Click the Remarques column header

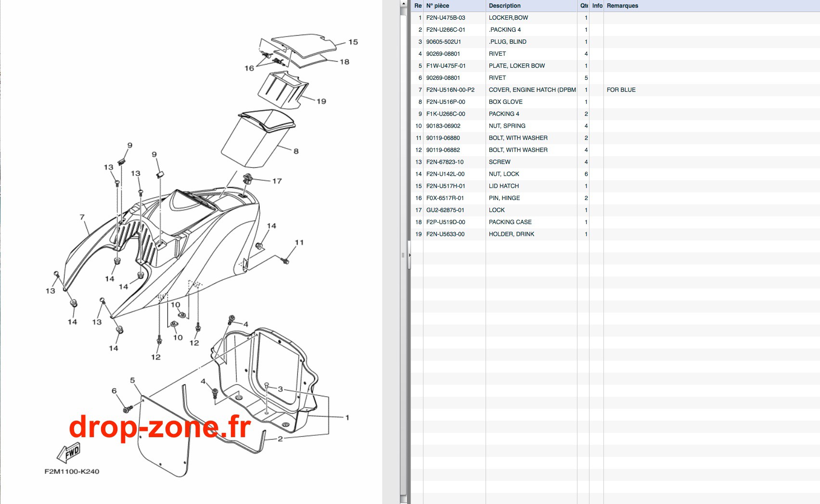tap(712, 6)
